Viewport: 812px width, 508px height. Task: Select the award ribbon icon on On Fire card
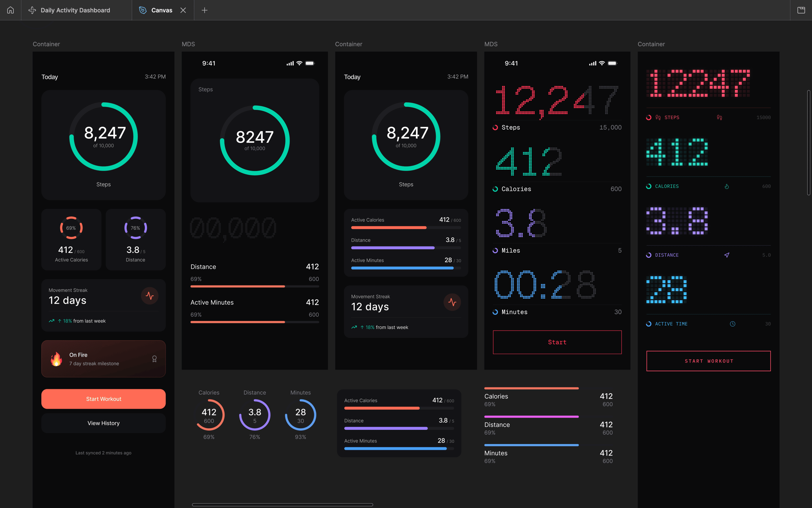tap(154, 359)
